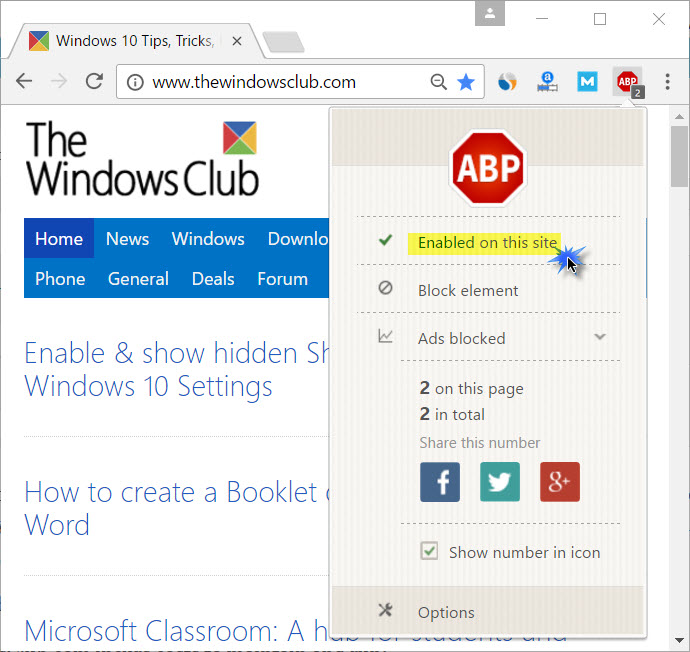Click the page scrollbar thumb
Viewport: 690px width, 652px height.
(679, 156)
